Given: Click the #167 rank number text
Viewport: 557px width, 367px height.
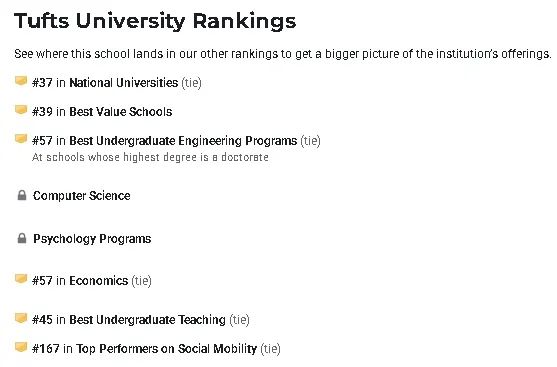Looking at the screenshot, I should 45,349.
